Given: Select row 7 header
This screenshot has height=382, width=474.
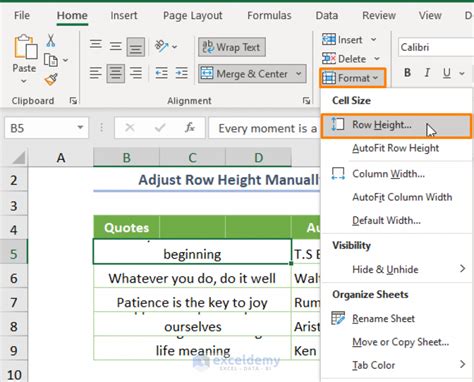Looking at the screenshot, I should pos(14,302).
